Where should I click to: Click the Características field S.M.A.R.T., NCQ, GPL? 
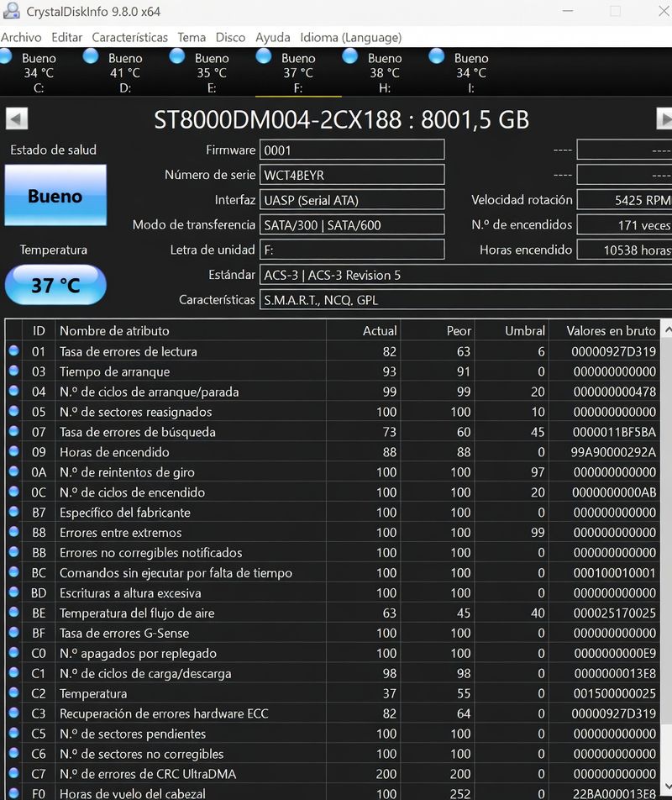465,300
